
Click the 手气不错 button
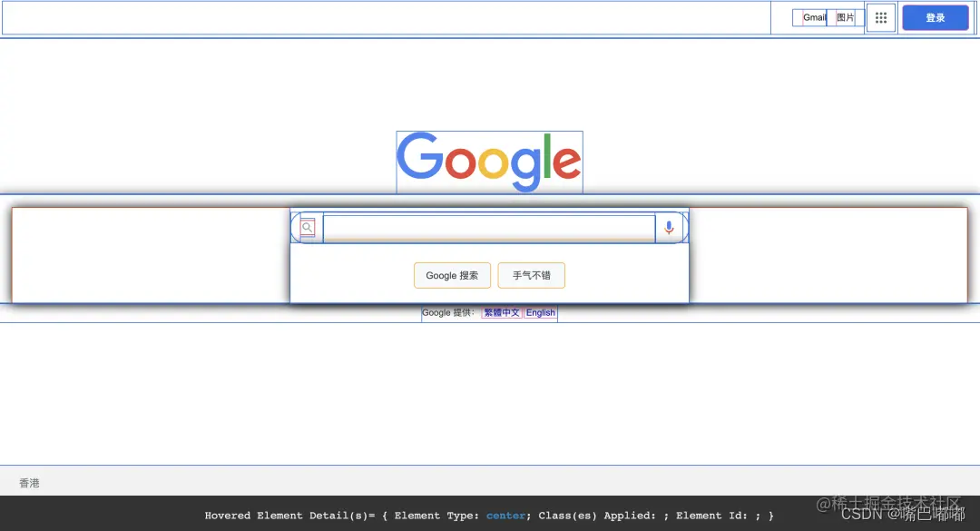[x=531, y=275]
